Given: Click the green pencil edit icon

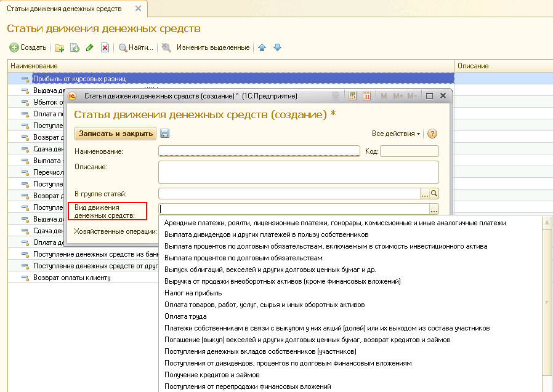Looking at the screenshot, I should (x=90, y=47).
